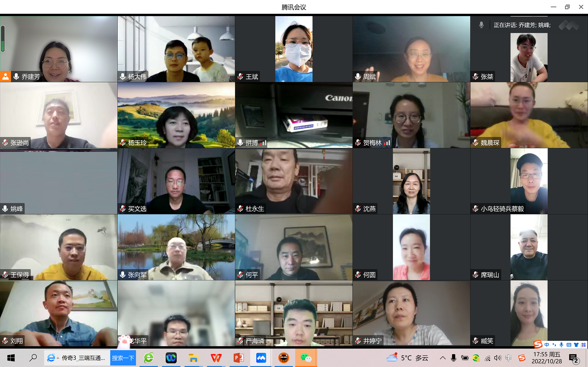Expand the hidden system tray icons chevron
The image size is (588, 367).
[443, 358]
